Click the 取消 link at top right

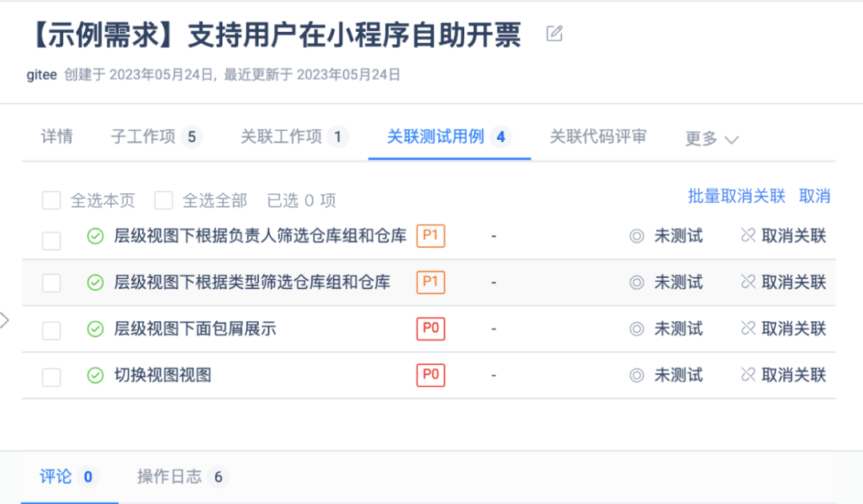815,196
